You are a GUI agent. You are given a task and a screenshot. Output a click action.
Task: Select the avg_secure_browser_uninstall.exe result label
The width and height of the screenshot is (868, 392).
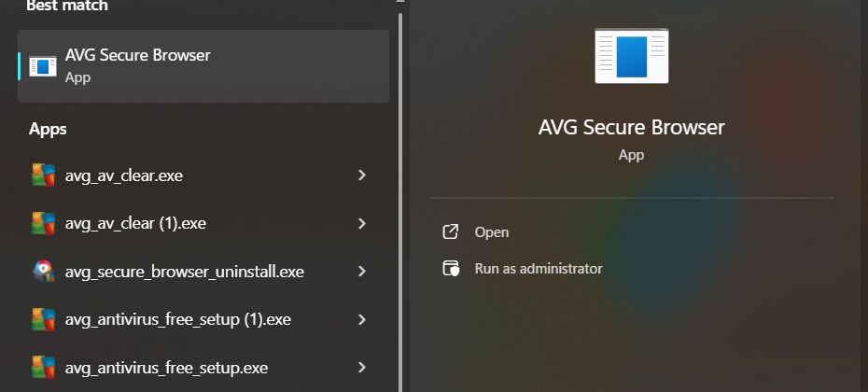coord(185,272)
